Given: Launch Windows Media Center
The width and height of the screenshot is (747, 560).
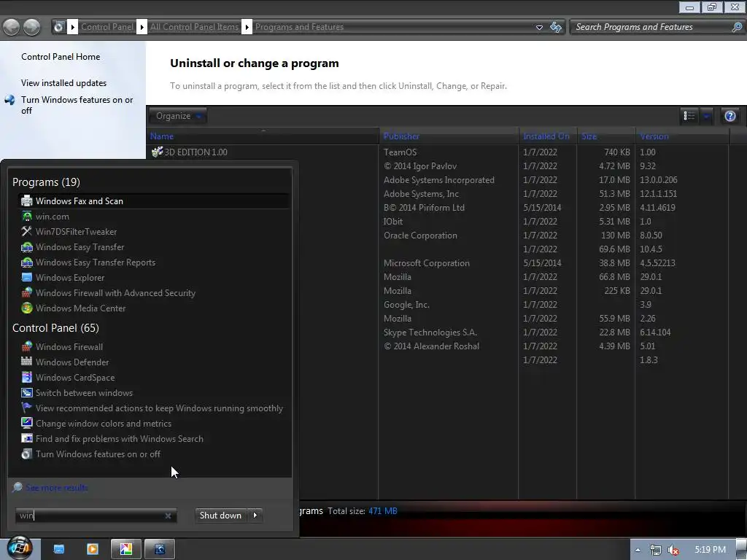Looking at the screenshot, I should click(153, 308).
